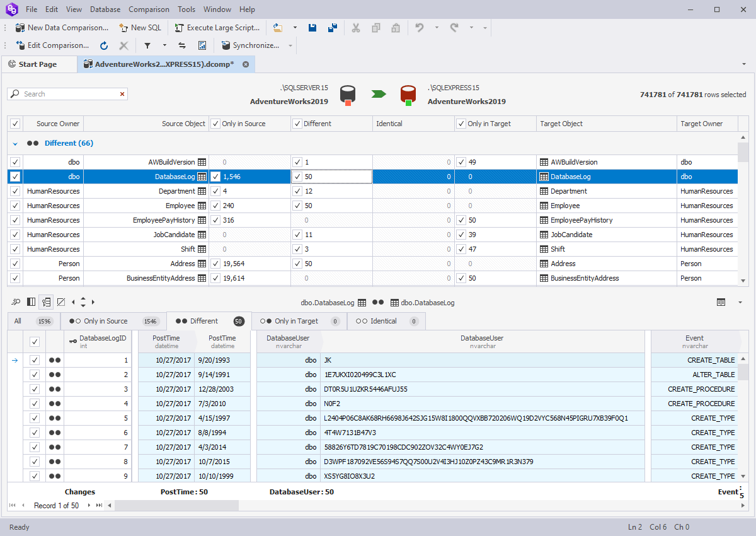Select the BusinessEntityAddress target object cell
This screenshot has height=536, width=756.
(606, 278)
